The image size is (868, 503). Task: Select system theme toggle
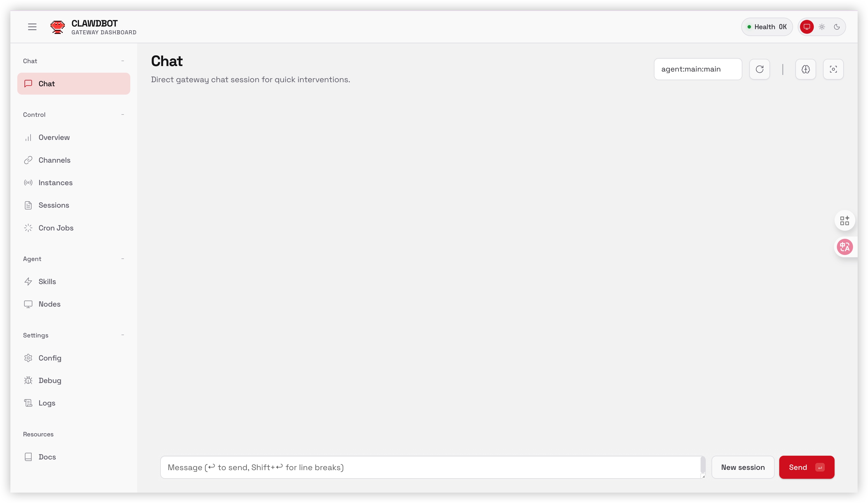(x=807, y=27)
